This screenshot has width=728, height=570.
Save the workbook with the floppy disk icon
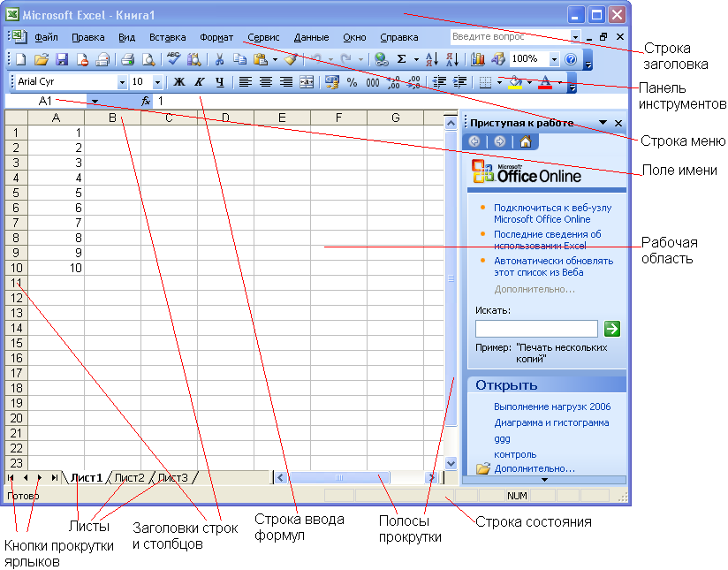(62, 59)
